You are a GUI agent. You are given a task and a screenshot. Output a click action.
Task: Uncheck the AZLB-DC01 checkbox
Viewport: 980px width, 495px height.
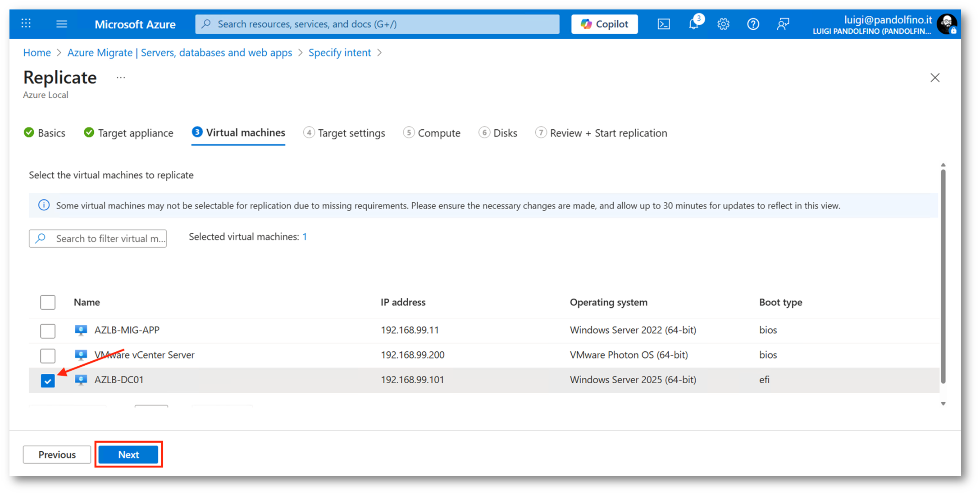48,381
